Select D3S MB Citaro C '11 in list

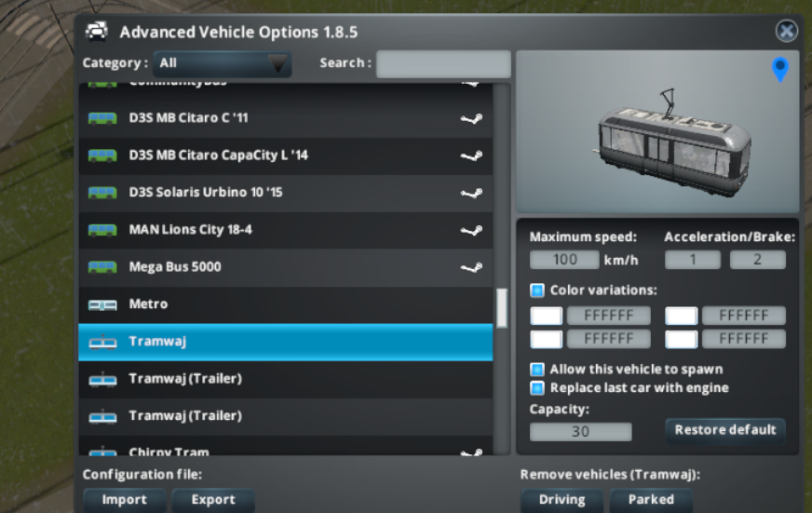tap(285, 118)
